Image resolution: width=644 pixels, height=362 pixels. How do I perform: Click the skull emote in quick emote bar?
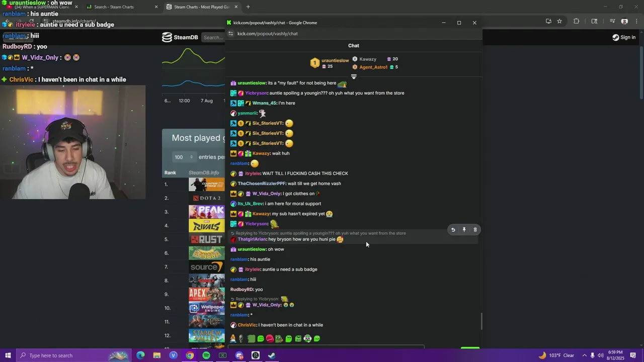(242, 339)
